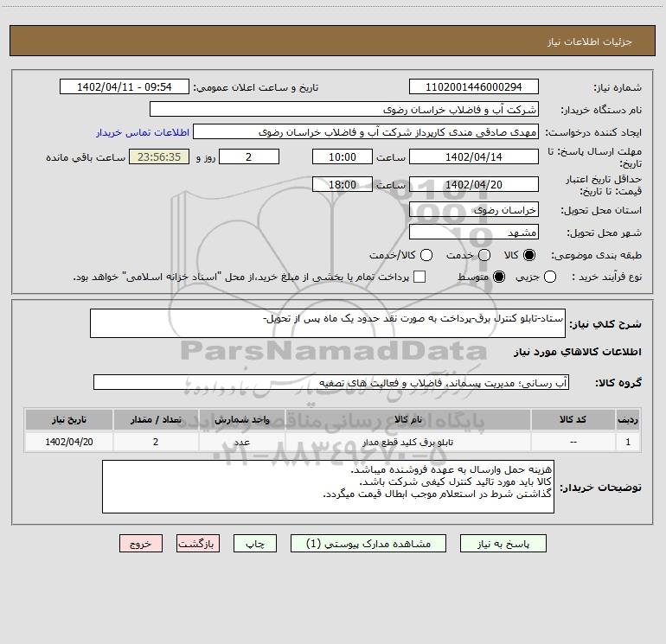Click the چاپ print button
This screenshot has height=644, width=666.
255,544
